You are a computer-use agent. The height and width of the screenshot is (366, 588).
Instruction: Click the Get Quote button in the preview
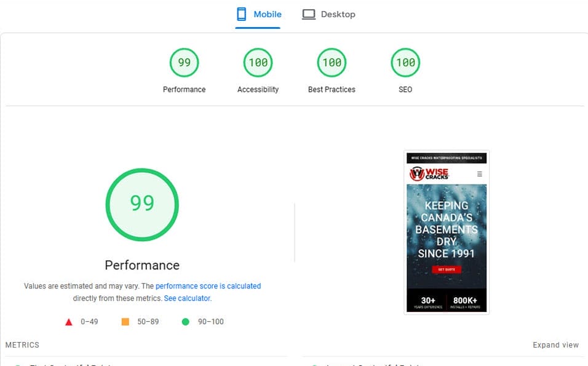447,269
